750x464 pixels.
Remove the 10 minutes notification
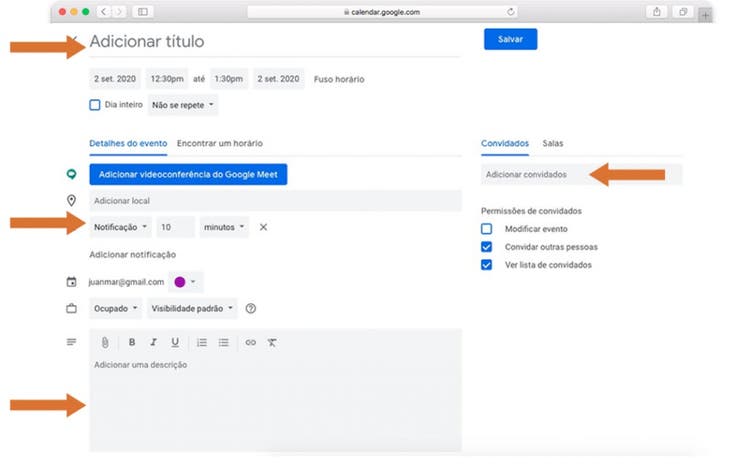263,227
